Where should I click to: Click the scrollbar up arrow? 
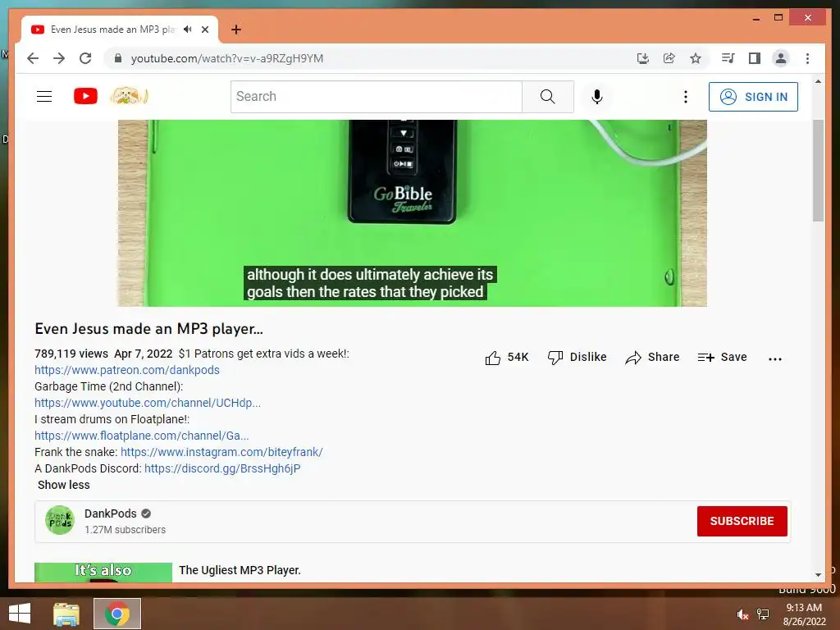pyautogui.click(x=818, y=81)
